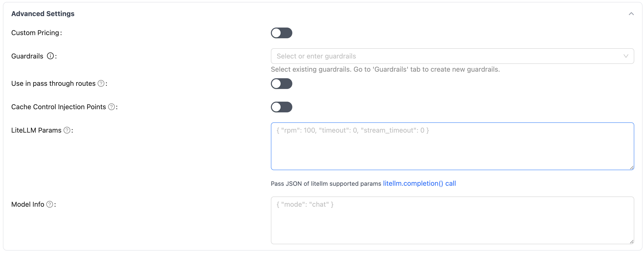
Task: Click help icon next to Cache Control Injection Points
Action: tap(111, 107)
